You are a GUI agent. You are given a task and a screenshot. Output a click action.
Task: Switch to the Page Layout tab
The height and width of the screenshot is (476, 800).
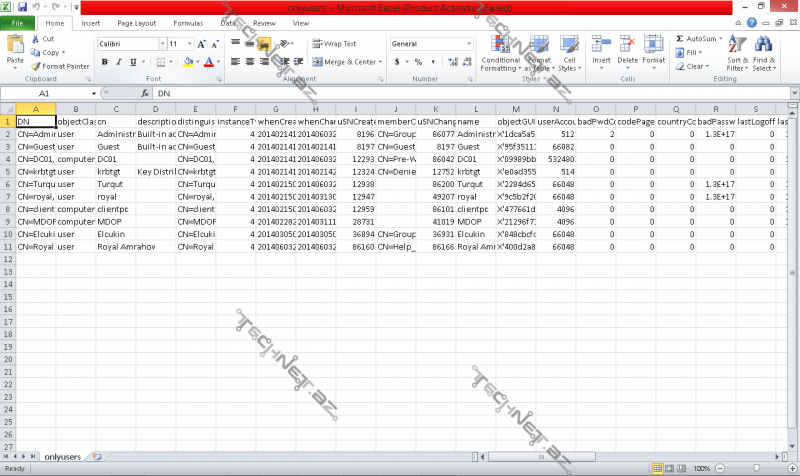[136, 22]
